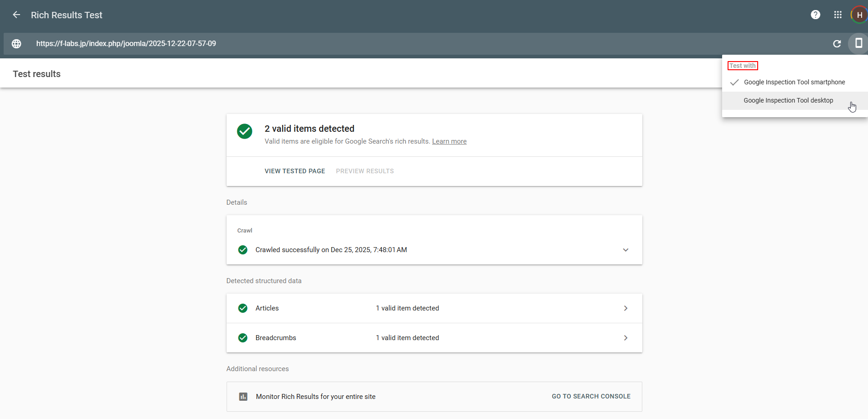This screenshot has width=868, height=419.
Task: Click the green check beside Articles
Action: (243, 308)
